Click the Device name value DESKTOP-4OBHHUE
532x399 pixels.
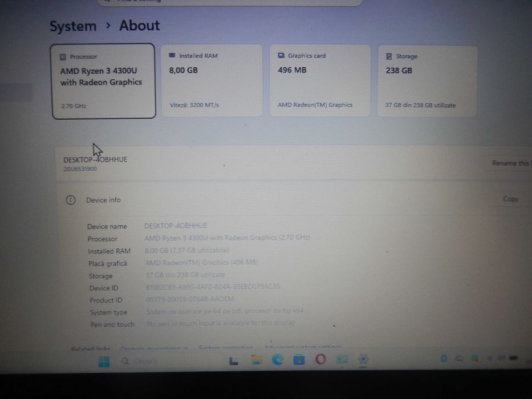pos(176,226)
